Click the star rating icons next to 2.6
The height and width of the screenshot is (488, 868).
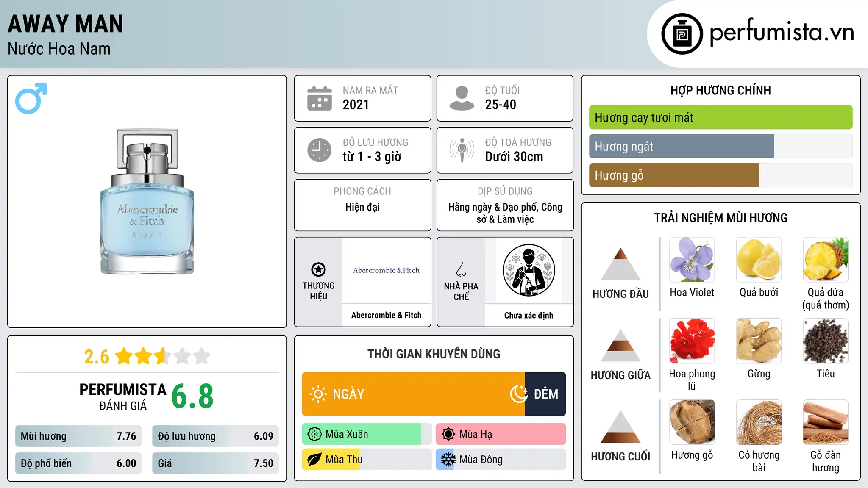point(163,356)
